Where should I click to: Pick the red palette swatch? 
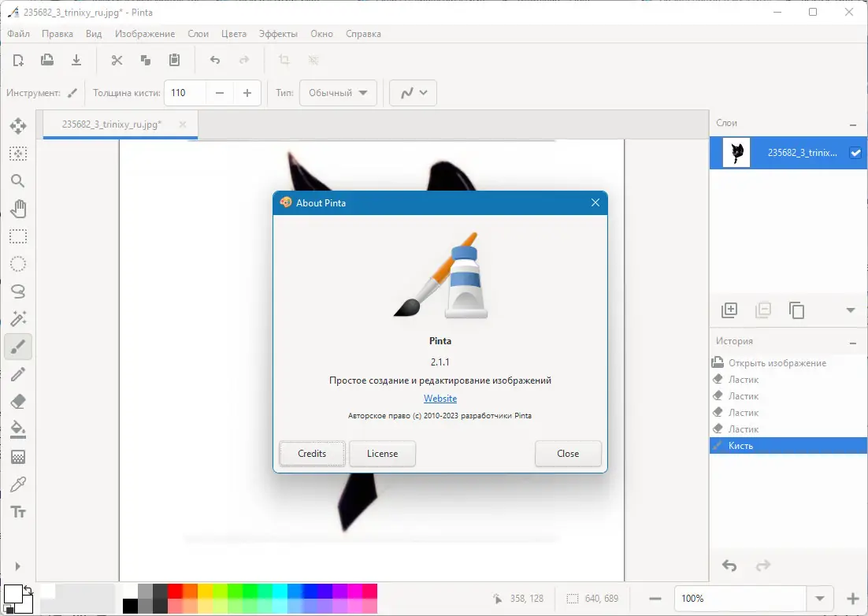tap(175, 591)
